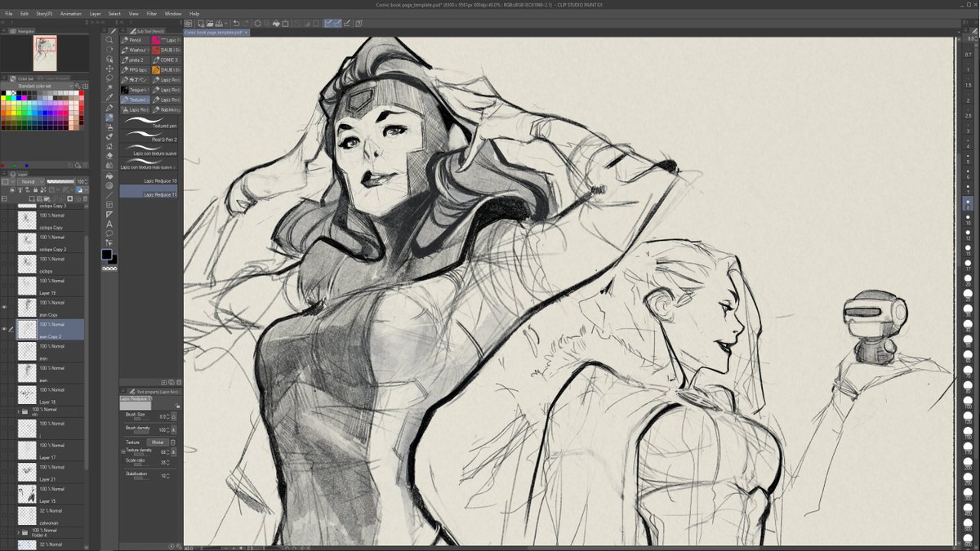Select the Balloon tool
Screen dimensions: 980x551
109,233
